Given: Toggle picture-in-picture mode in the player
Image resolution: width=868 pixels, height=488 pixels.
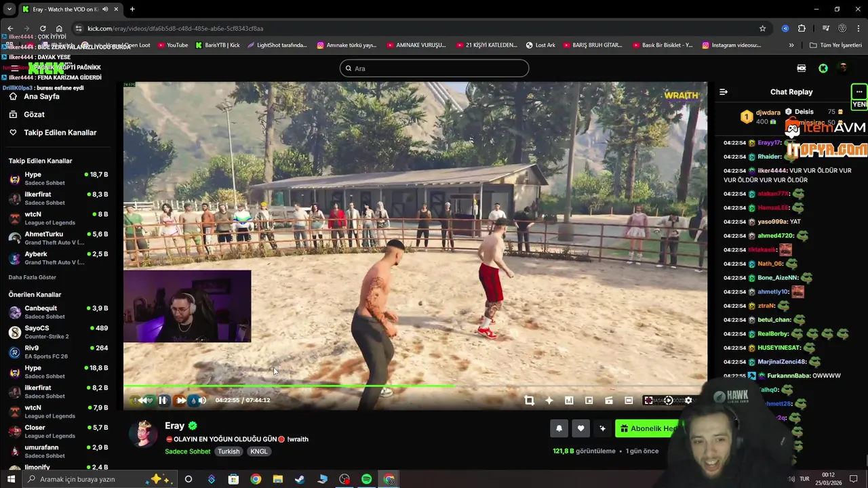Looking at the screenshot, I should tap(589, 401).
